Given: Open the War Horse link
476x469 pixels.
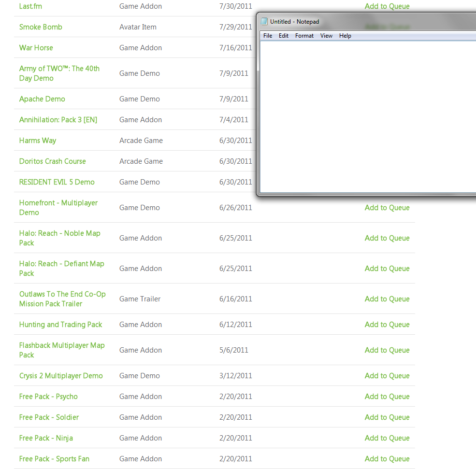Looking at the screenshot, I should click(x=36, y=48).
